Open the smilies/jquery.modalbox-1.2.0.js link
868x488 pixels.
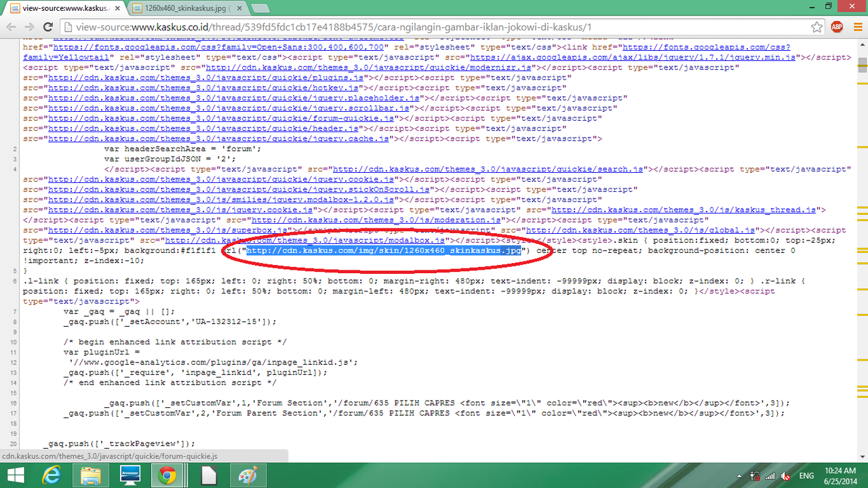pos(220,200)
